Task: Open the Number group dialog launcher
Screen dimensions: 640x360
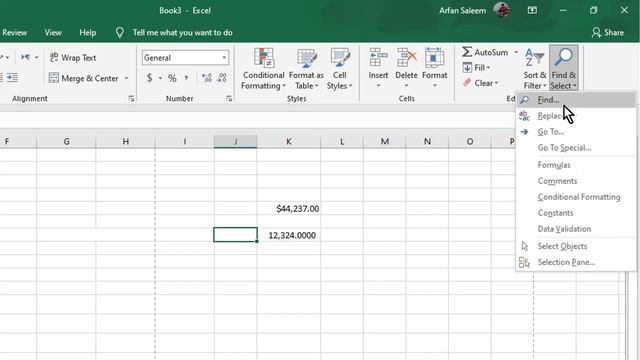Action: point(229,99)
